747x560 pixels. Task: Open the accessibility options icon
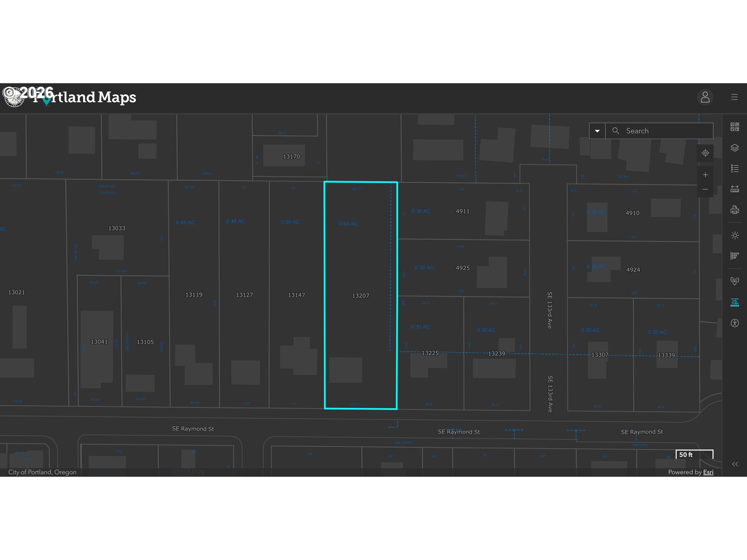pyautogui.click(x=735, y=323)
